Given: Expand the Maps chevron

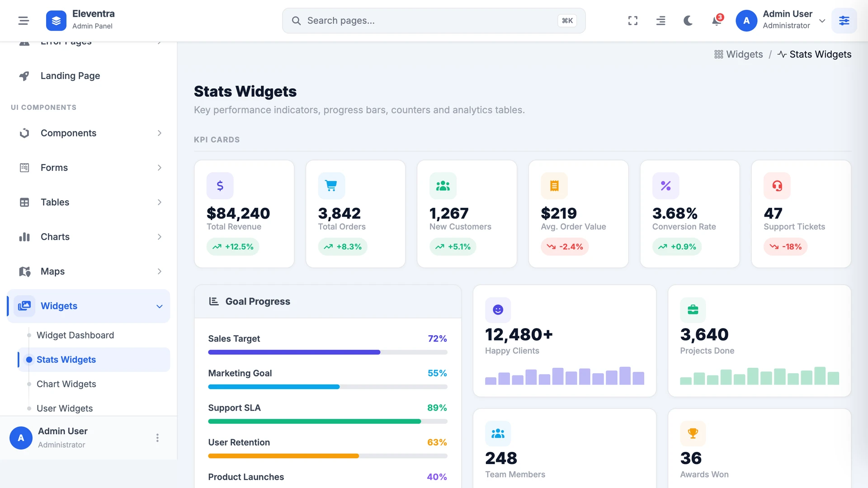Looking at the screenshot, I should [x=159, y=272].
